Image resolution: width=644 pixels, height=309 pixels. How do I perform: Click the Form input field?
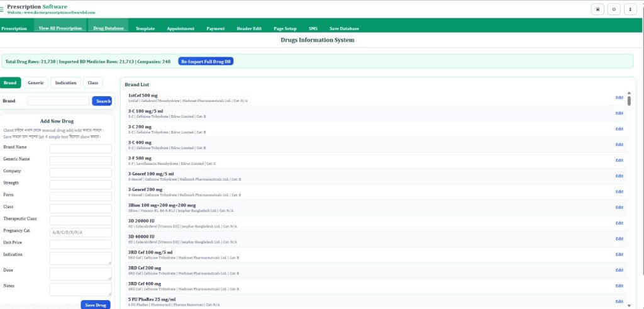pos(80,196)
